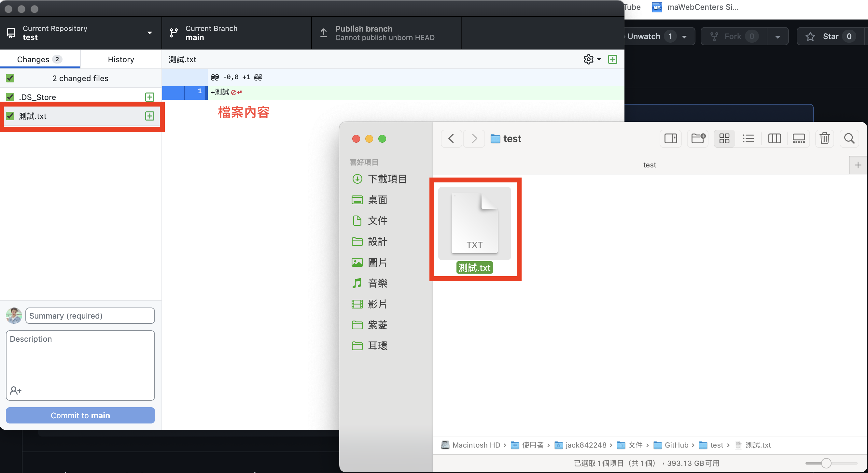Click the Star button in browser
Image resolution: width=868 pixels, height=473 pixels.
(x=830, y=36)
